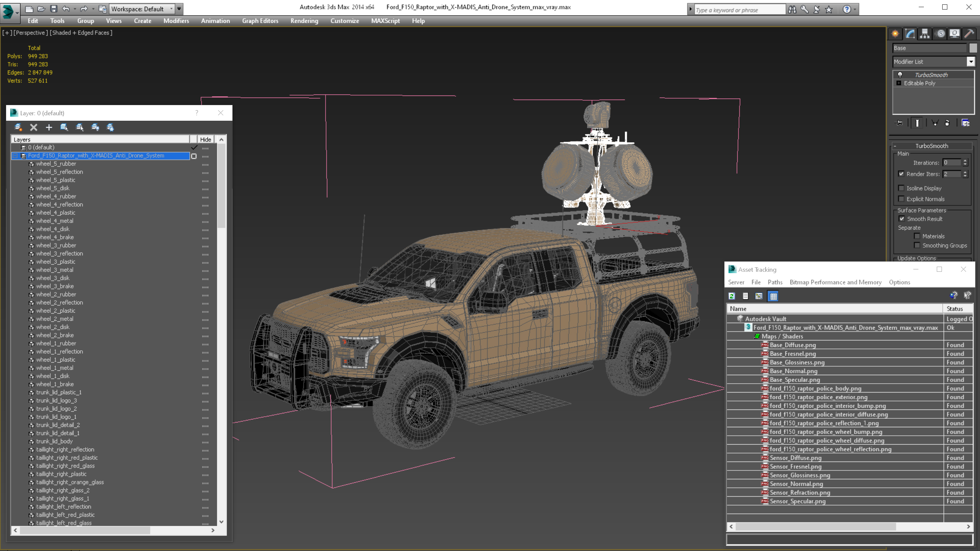Toggle current layer box for Ford_F150_Raptor layer
Screen dimensions: 980x551
click(x=194, y=156)
